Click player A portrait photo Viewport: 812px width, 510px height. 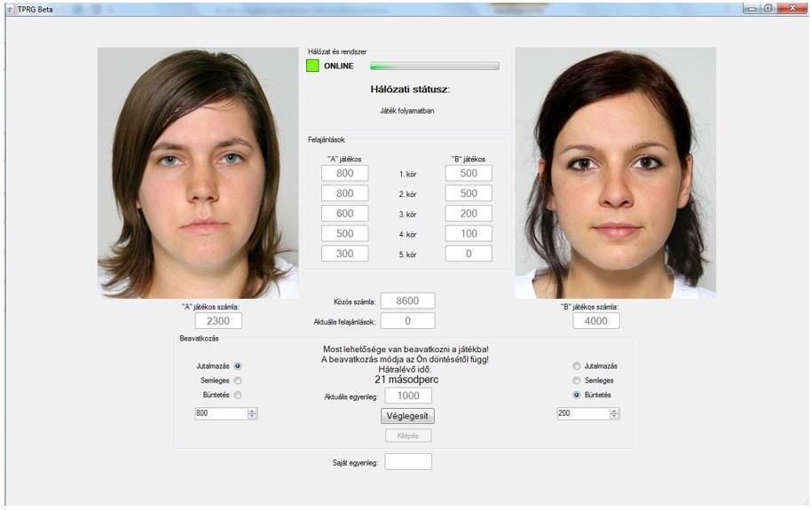(x=198, y=173)
